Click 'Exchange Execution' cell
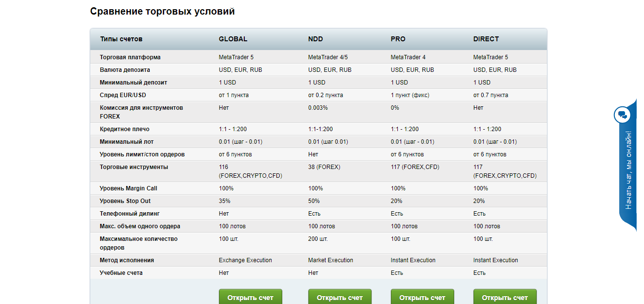 pos(246,260)
